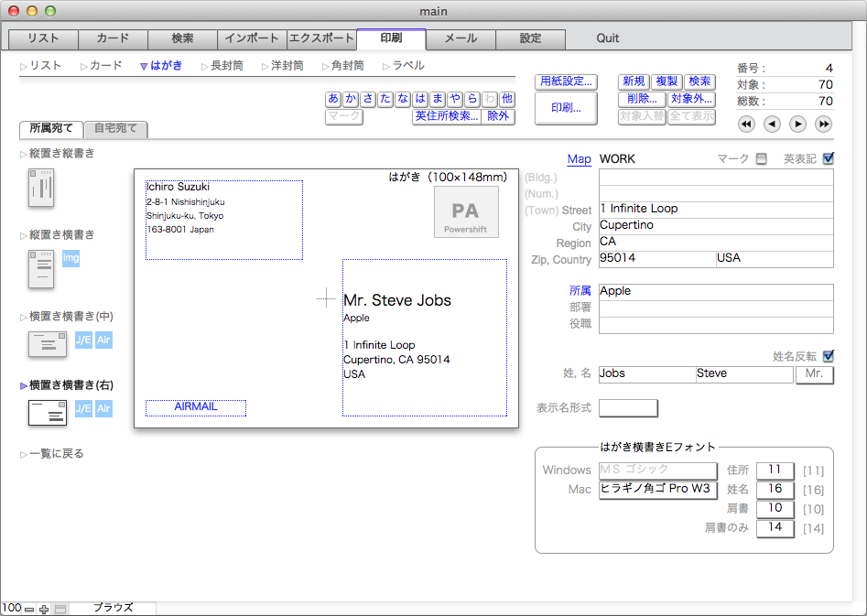Select landscape right-aligned postcard layout icon
This screenshot has width=867, height=616.
tap(48, 413)
